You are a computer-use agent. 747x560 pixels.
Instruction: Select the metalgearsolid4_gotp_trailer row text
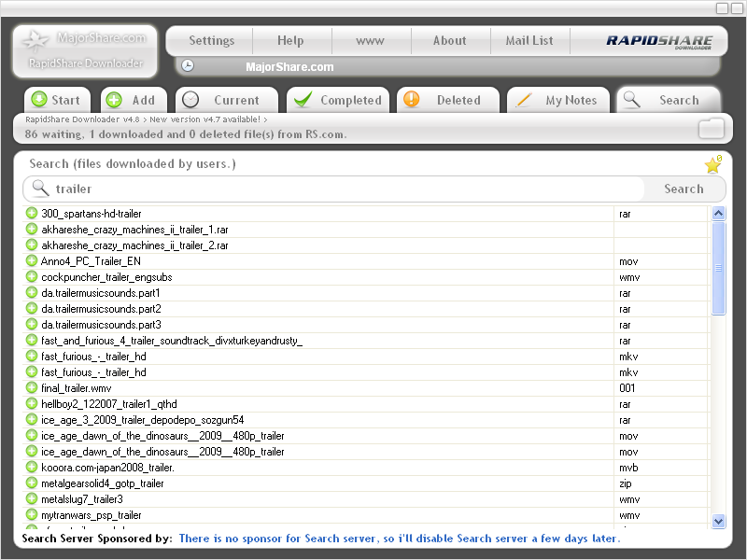tap(103, 483)
